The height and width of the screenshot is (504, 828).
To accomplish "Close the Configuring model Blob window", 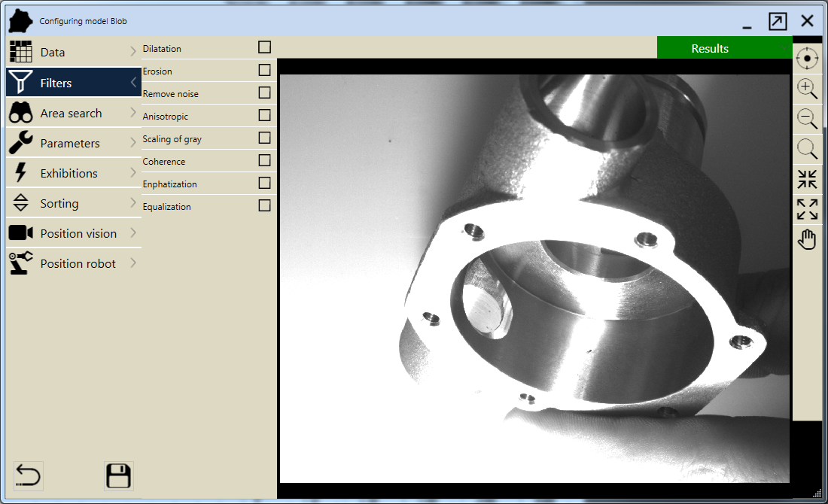I will (807, 21).
